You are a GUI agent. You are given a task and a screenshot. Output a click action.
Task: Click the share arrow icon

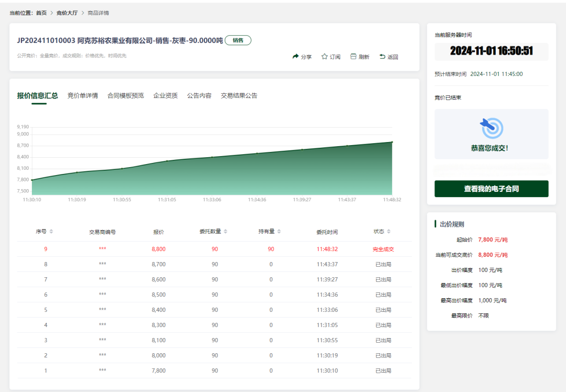[296, 57]
